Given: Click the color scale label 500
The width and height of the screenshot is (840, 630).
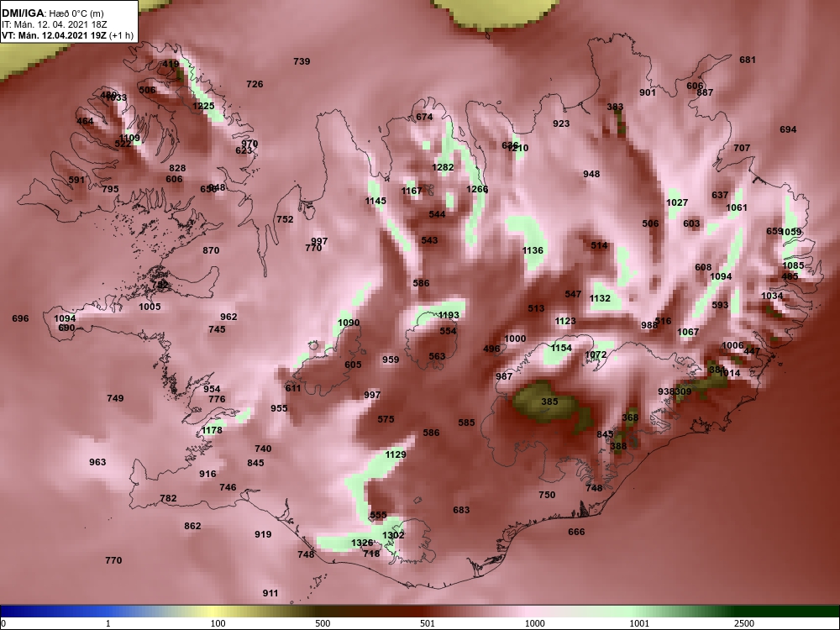Looking at the screenshot, I should coord(323,623).
